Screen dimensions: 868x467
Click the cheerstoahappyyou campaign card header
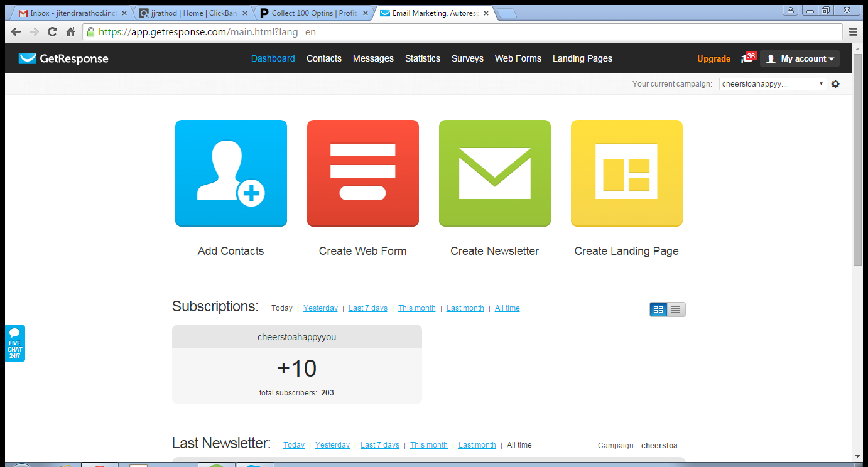(x=297, y=337)
